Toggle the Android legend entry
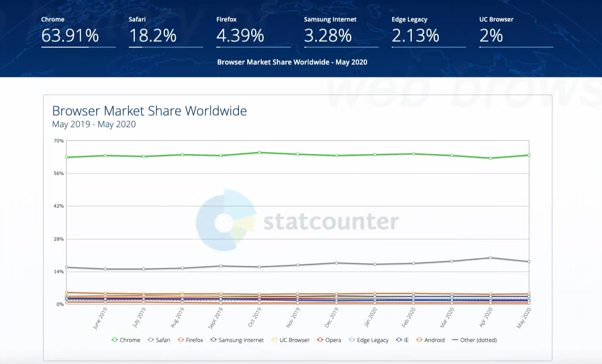 (x=430, y=340)
